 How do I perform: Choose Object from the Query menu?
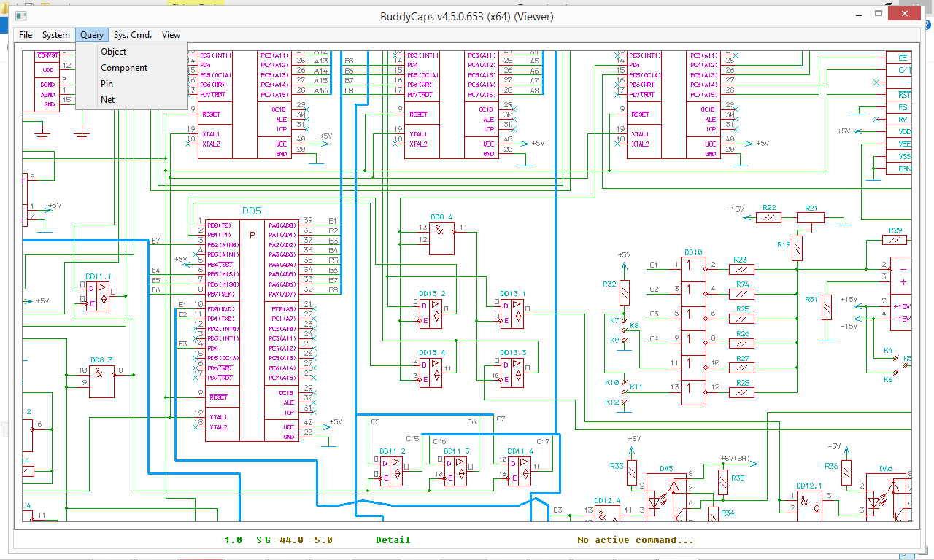click(114, 52)
